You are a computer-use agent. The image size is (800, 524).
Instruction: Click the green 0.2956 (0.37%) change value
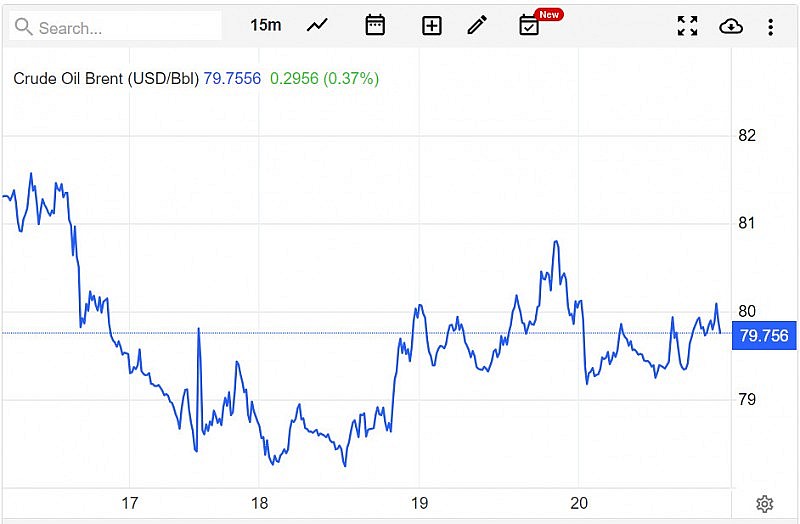(324, 78)
